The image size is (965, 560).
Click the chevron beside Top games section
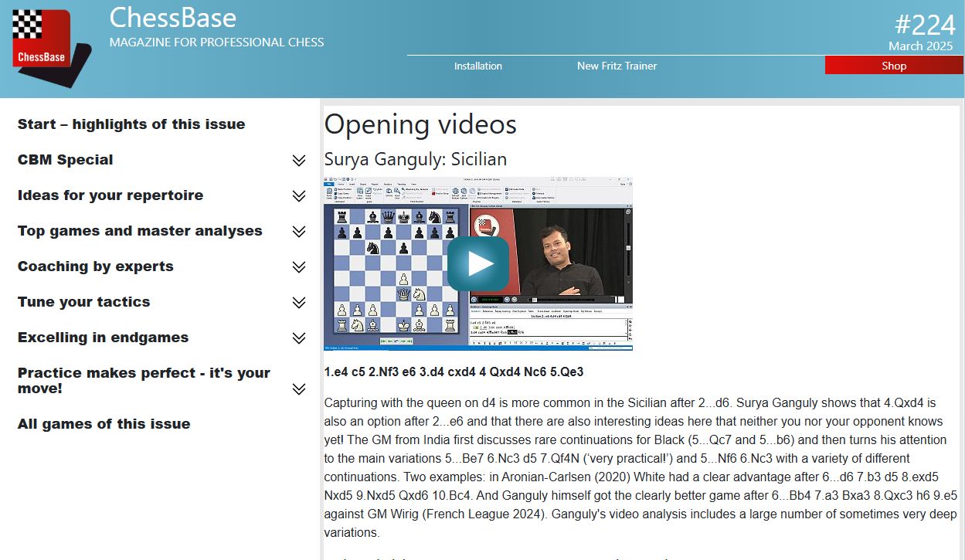click(x=298, y=231)
